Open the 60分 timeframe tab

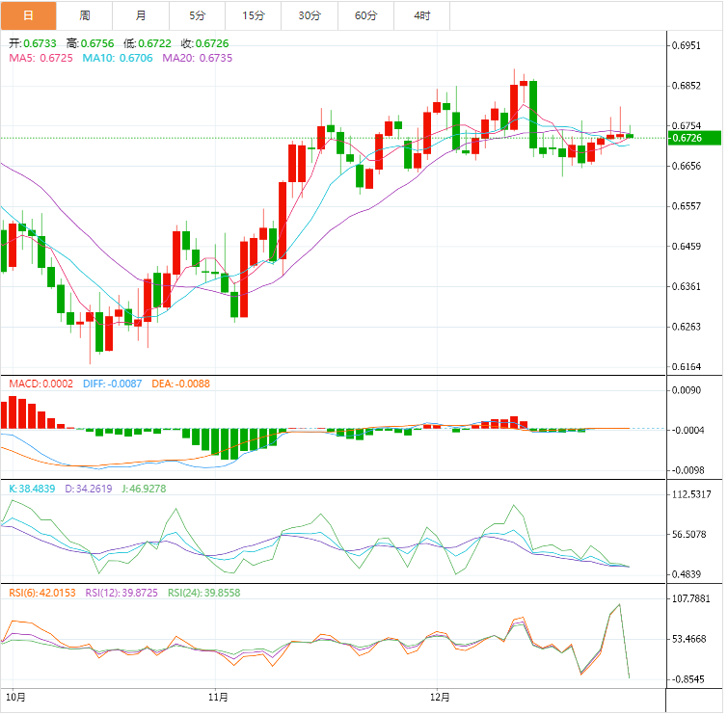click(x=366, y=15)
